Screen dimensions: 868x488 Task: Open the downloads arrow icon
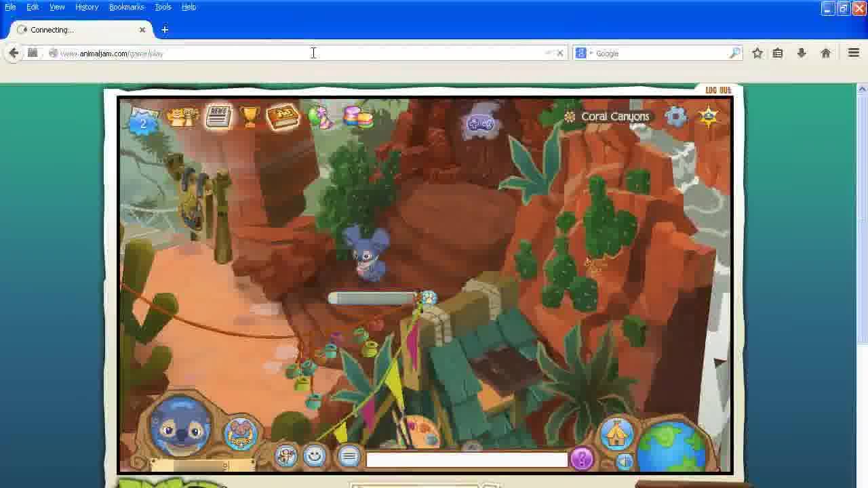pyautogui.click(x=802, y=53)
